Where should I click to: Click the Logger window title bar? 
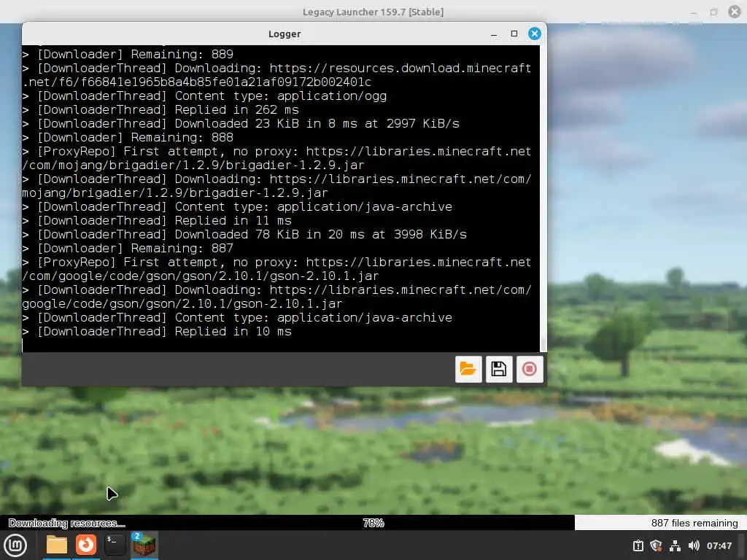[285, 34]
